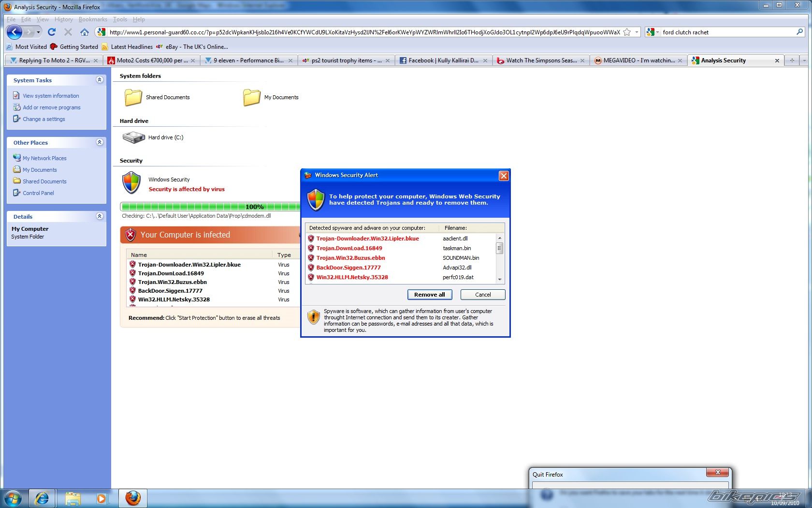Viewport: 812px width, 508px height.
Task: Click the bookmark star in the URL bar
Action: pyautogui.click(x=627, y=32)
